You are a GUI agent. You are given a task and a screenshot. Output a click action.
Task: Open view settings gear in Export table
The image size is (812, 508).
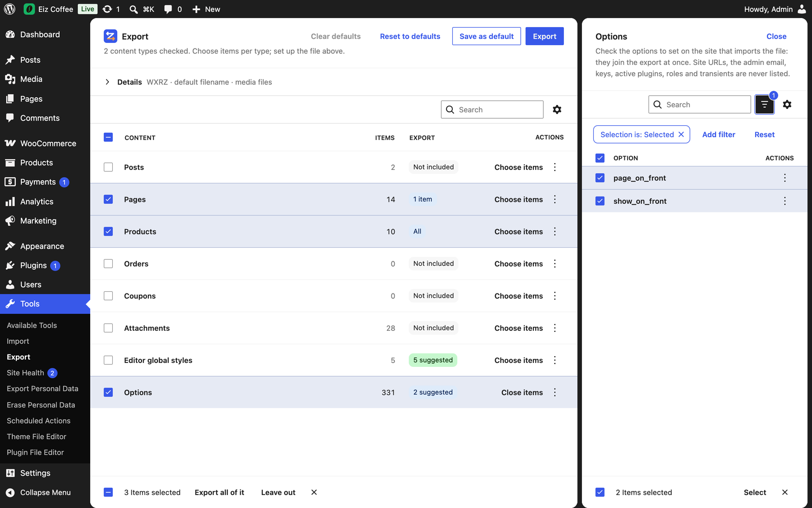[x=557, y=110]
